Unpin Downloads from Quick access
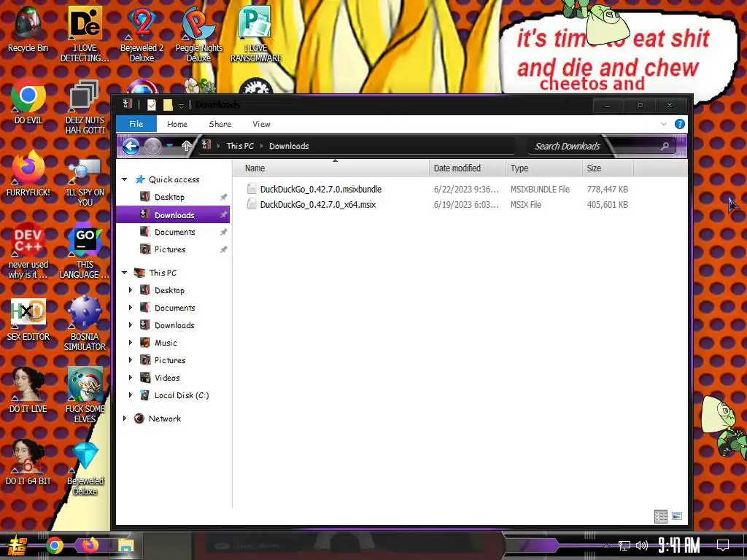This screenshot has height=560, width=747. 223,215
